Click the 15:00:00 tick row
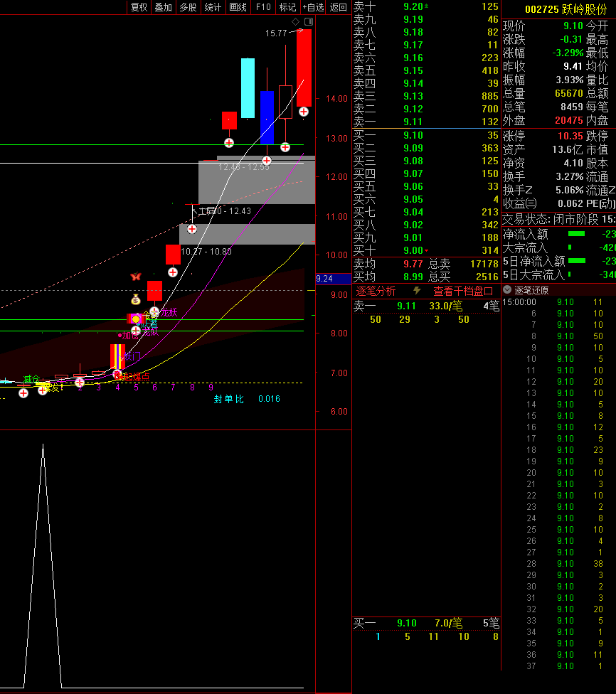Screen dimensions: 616x694 pos(558,302)
